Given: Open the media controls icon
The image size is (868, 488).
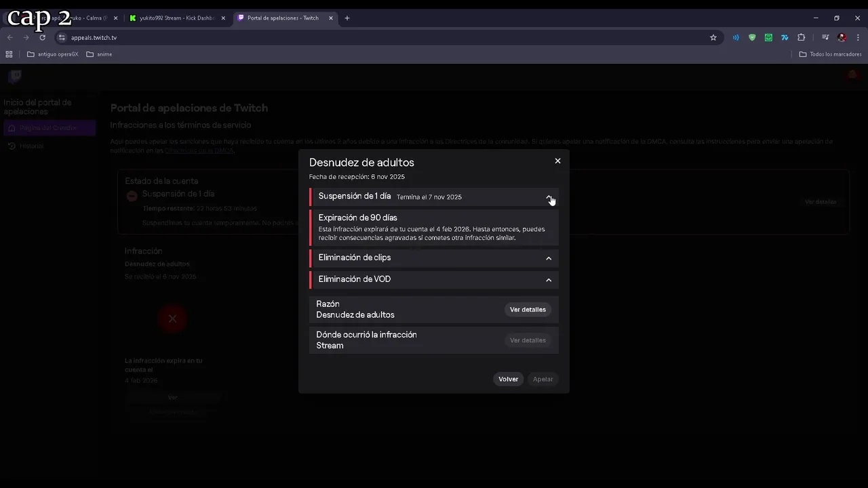Looking at the screenshot, I should pyautogui.click(x=825, y=37).
